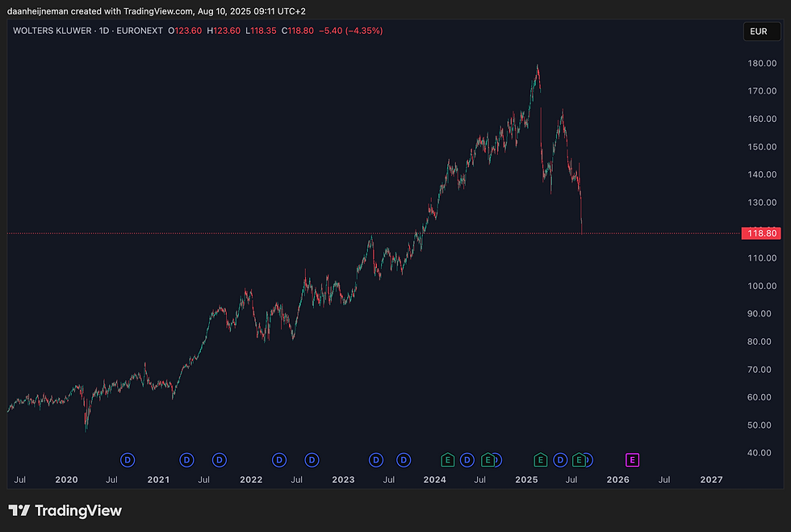Click the dividend marker just after 2023
791x532 pixels.
(x=376, y=460)
